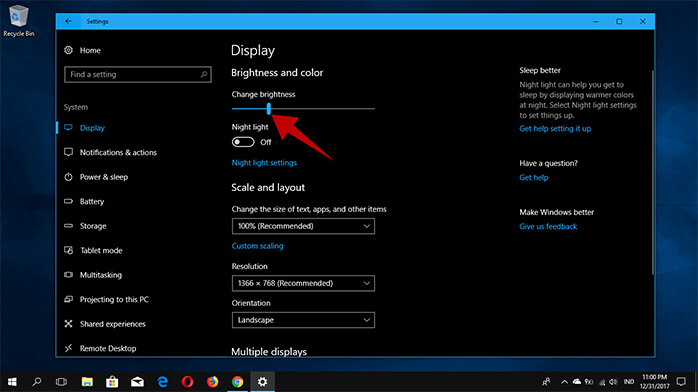This screenshot has width=698, height=392.
Task: Open the Orientation dropdown
Action: pos(303,320)
